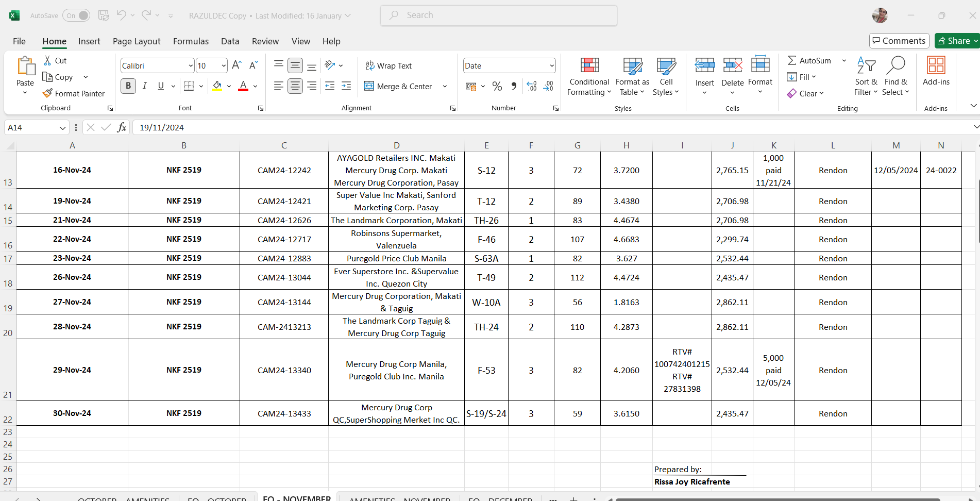
Task: Click the Borders icon
Action: tap(189, 86)
